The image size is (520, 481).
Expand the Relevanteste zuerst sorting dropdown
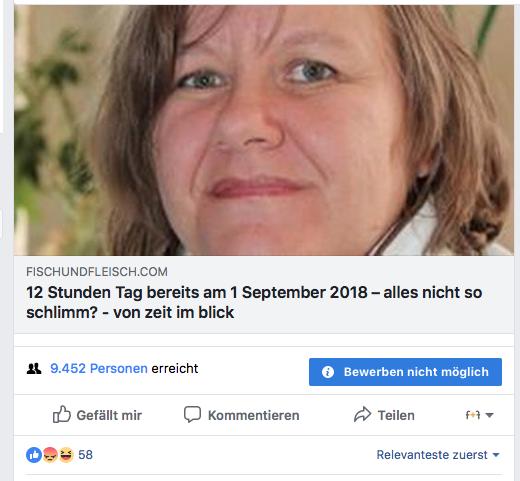tap(438, 455)
